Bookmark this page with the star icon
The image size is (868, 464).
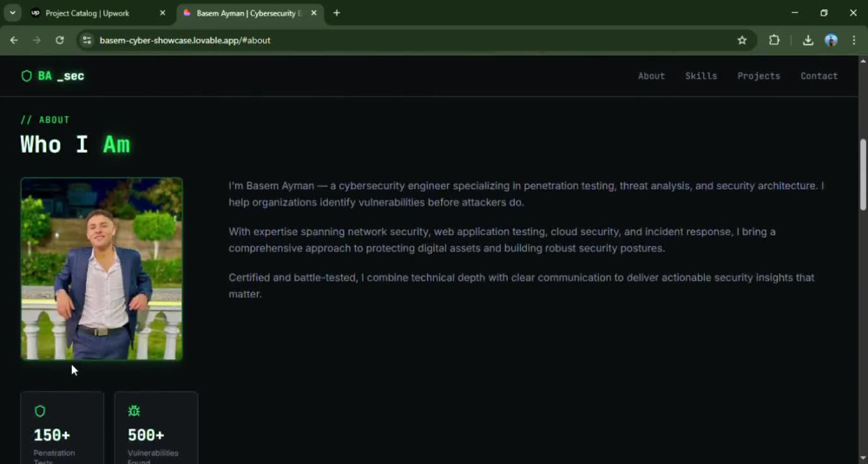coord(742,41)
